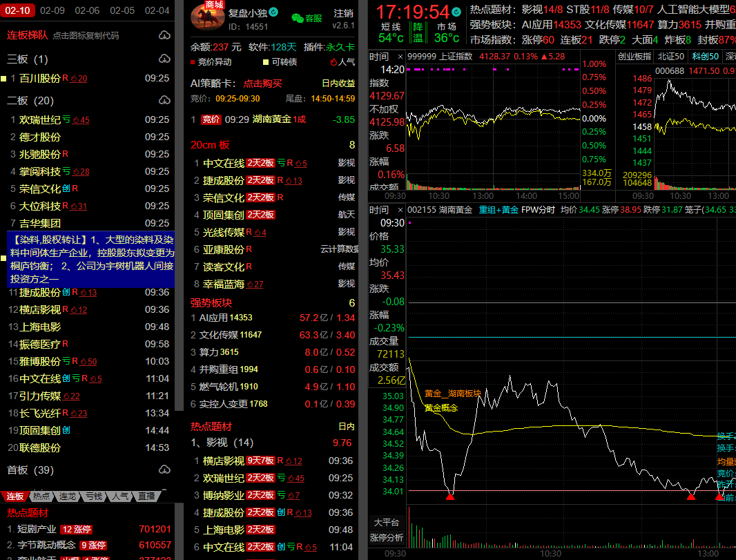Expand the 首板 (39) group

point(30,470)
